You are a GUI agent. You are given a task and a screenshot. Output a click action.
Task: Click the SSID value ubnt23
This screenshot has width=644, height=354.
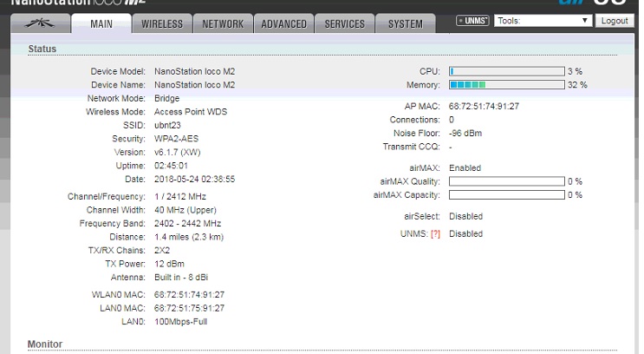pyautogui.click(x=167, y=126)
